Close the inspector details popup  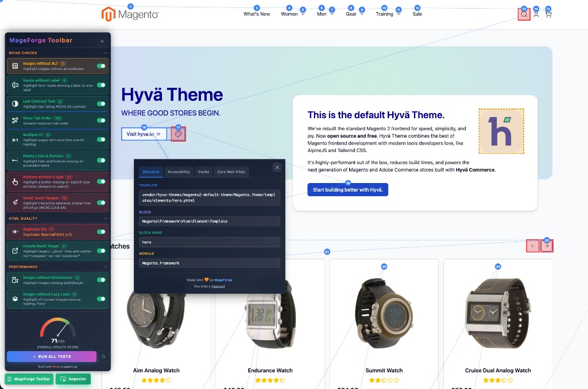pos(277,167)
